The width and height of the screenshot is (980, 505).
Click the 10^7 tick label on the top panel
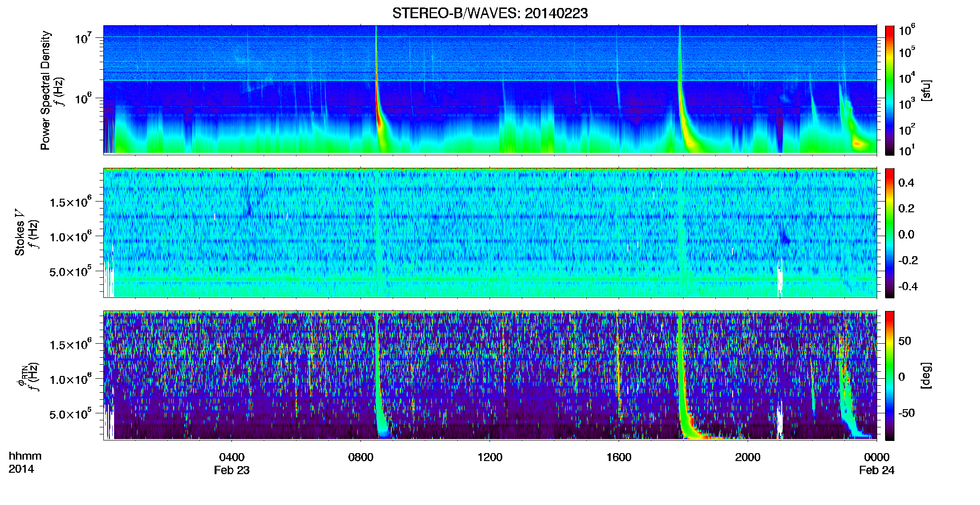coord(84,38)
